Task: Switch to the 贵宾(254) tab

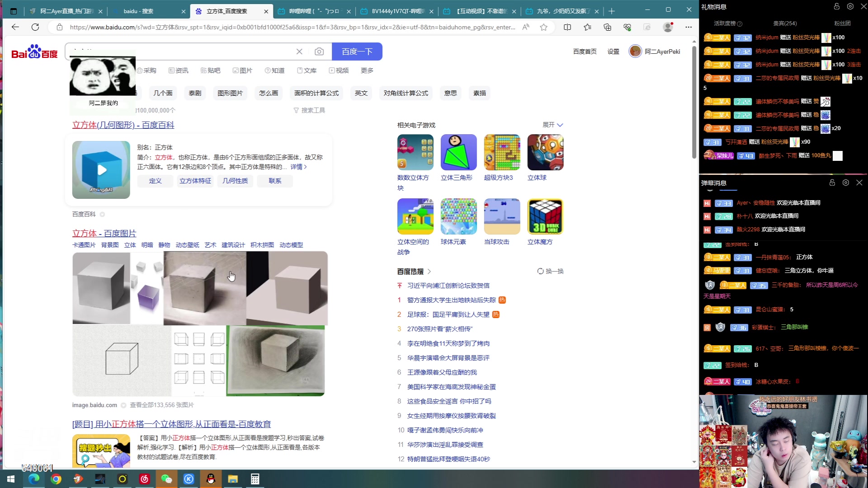Action: pos(785,23)
